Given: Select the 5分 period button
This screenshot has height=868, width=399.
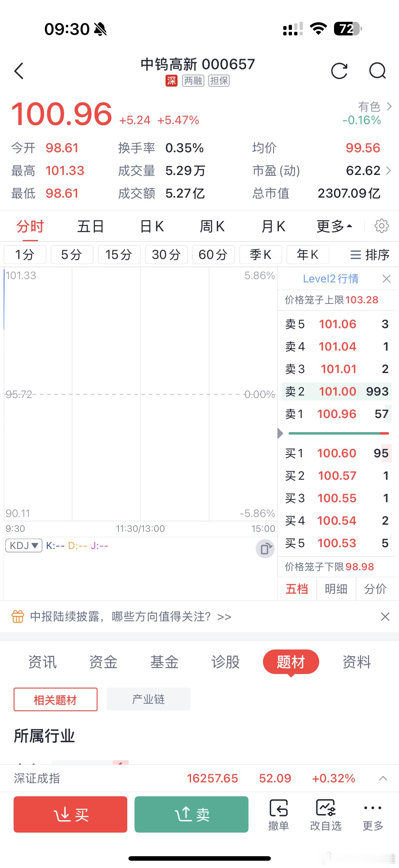Looking at the screenshot, I should coord(72,255).
